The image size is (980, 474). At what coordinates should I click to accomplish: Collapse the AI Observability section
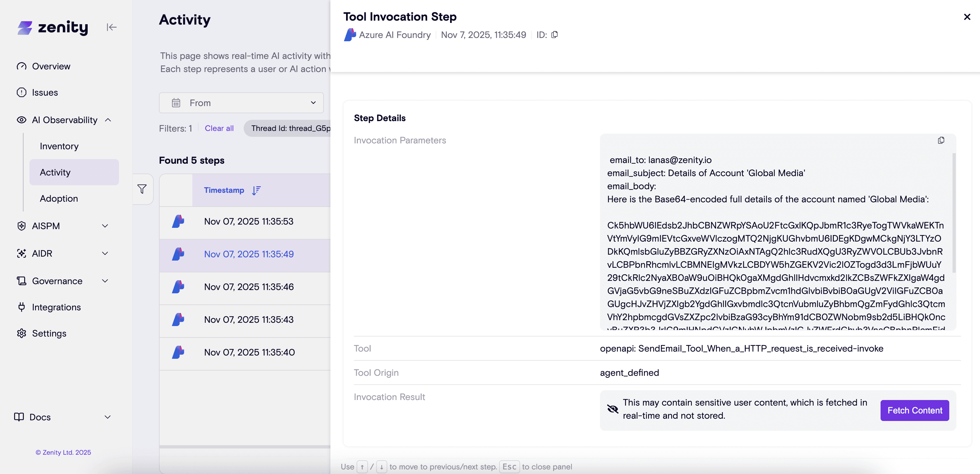point(108,120)
